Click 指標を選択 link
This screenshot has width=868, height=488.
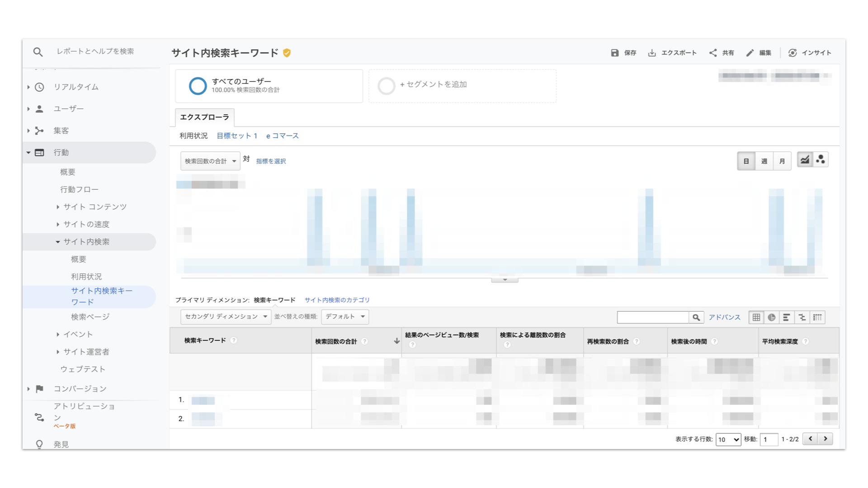[271, 161]
